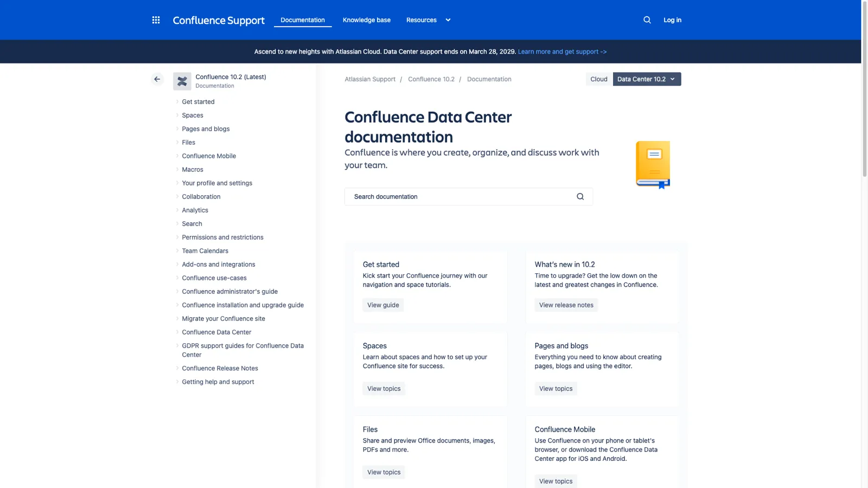The width and height of the screenshot is (868, 488).
Task: Expand Confluence administrator's guide chevron
Action: pos(177,291)
